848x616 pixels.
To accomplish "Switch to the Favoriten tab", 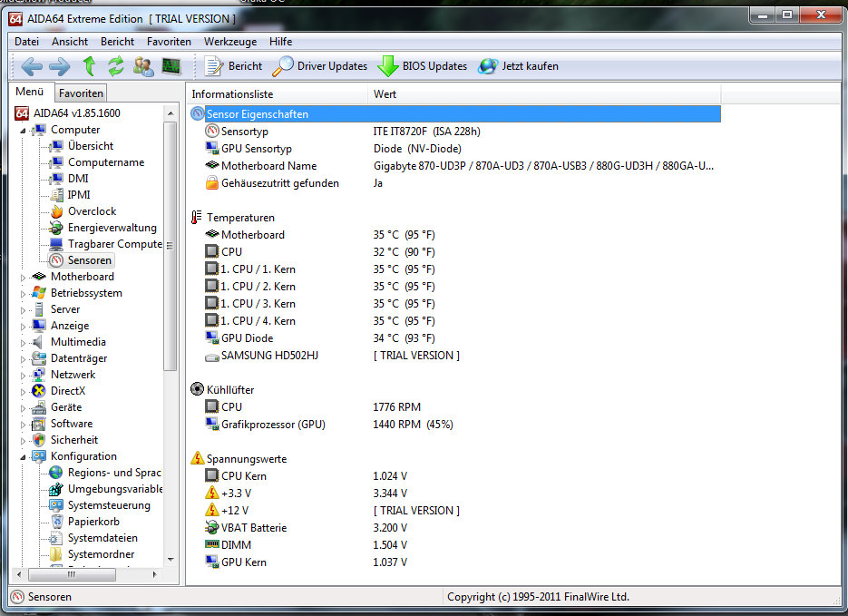I will 81,93.
